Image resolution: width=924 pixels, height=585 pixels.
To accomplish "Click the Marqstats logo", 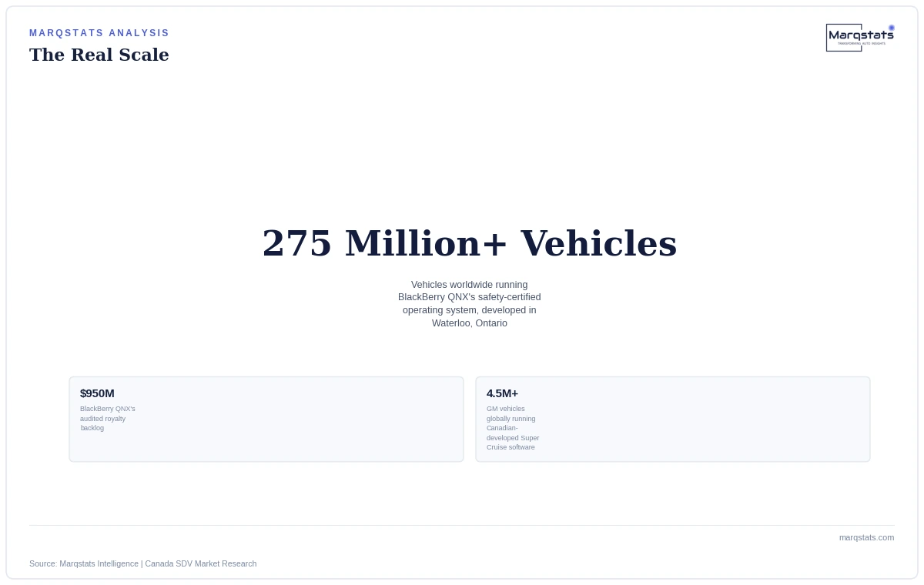I will point(860,37).
